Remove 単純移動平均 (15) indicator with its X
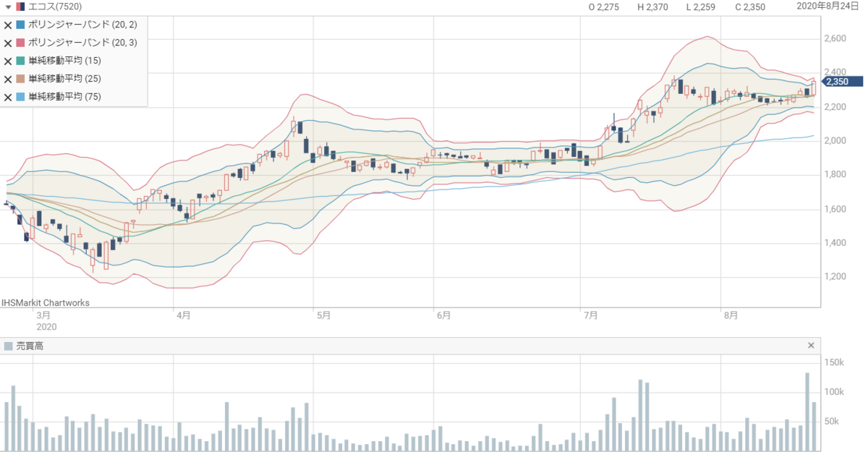Viewport: 868px width, 452px height. [x=8, y=61]
